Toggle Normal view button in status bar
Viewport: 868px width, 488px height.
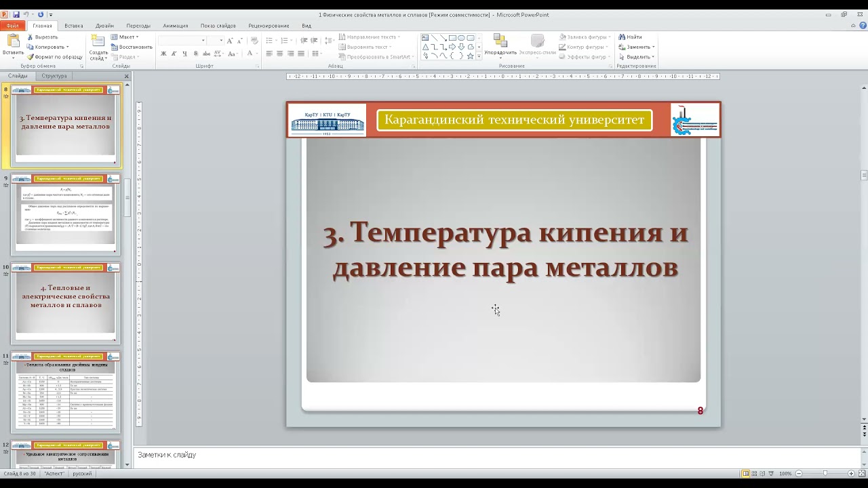[746, 473]
